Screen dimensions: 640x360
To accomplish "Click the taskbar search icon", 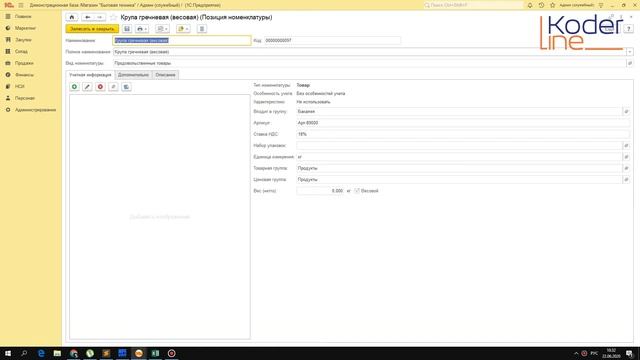I will [24, 353].
